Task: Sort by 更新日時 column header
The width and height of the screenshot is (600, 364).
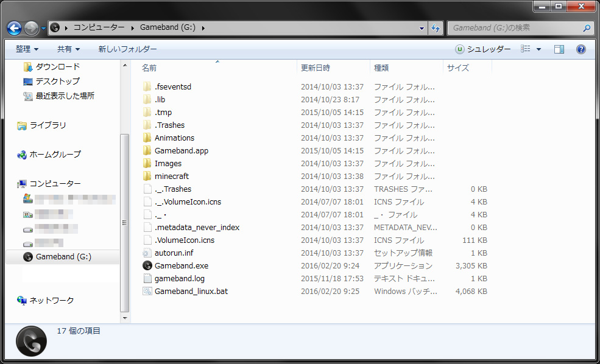Action: point(334,68)
